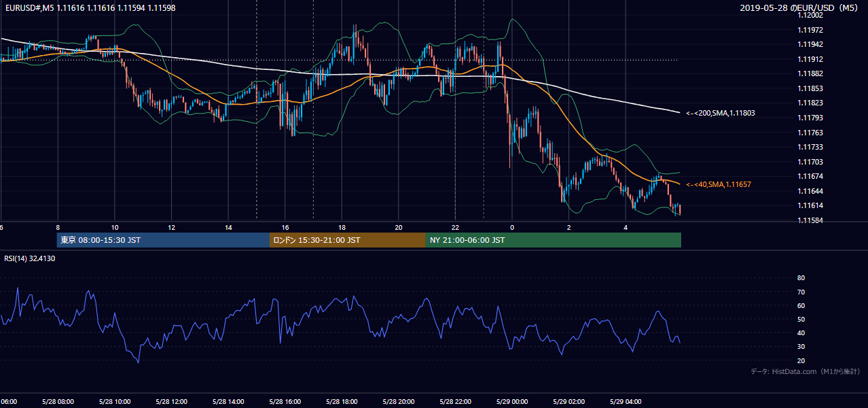Click price axis value 1.11614

click(x=810, y=205)
